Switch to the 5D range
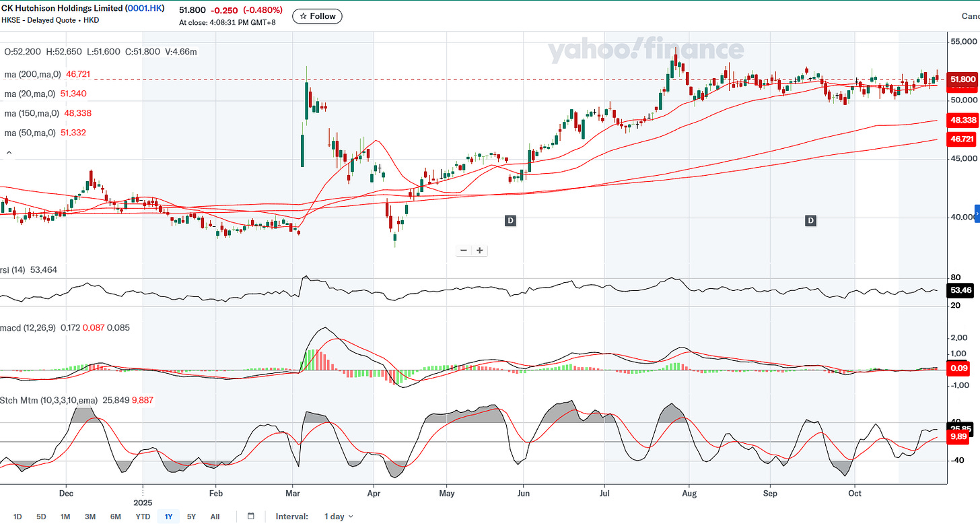The width and height of the screenshot is (980, 528). click(x=41, y=517)
